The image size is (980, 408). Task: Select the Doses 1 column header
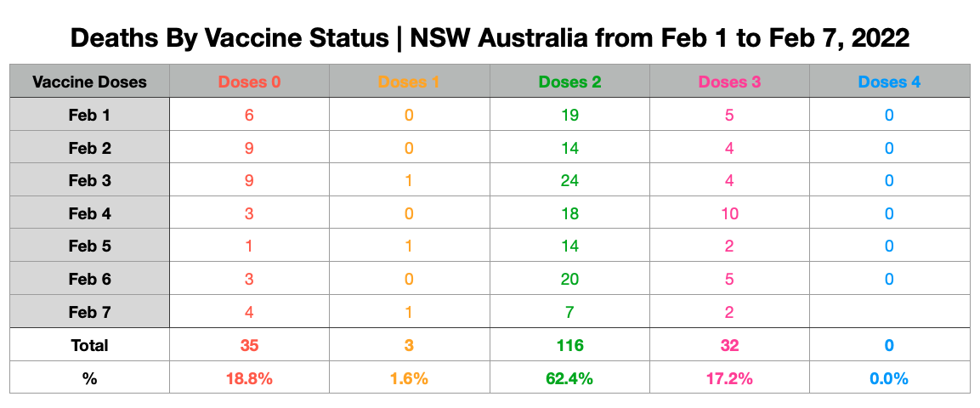pos(410,82)
